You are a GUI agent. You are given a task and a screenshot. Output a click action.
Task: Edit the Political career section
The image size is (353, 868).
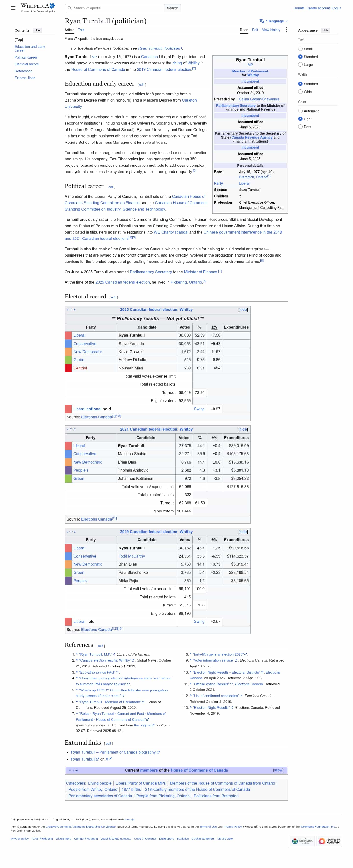pos(111,187)
